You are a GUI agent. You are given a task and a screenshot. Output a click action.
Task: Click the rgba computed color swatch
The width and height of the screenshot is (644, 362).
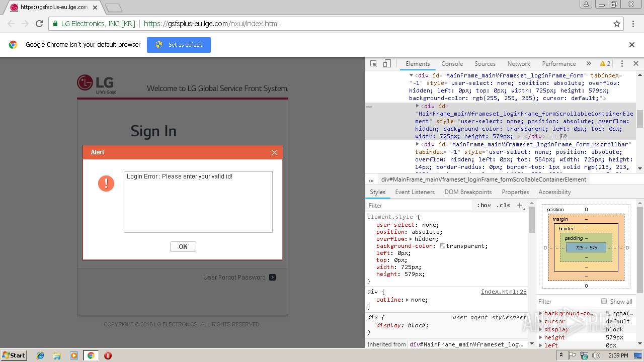(608, 313)
